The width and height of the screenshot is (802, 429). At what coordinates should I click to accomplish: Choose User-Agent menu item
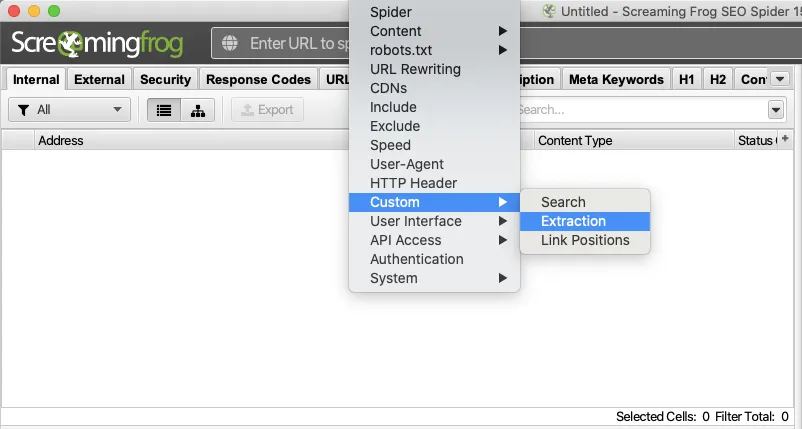pos(434,164)
